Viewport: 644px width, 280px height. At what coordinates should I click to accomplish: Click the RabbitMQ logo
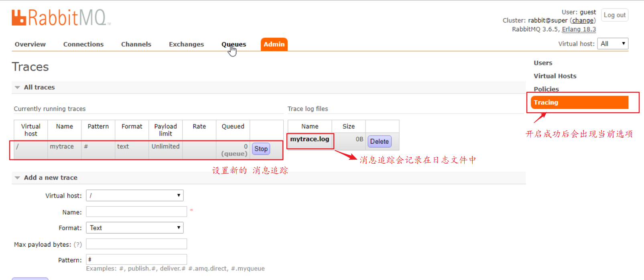[61, 18]
